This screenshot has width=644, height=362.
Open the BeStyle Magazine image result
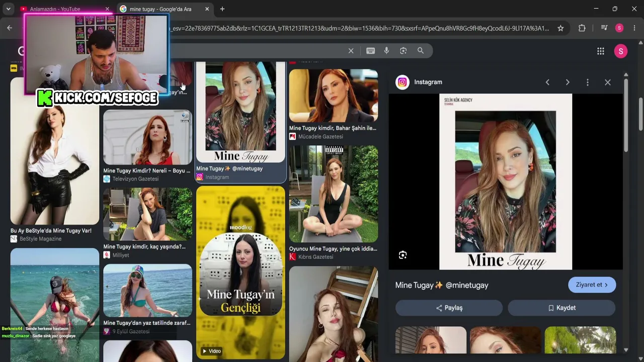pyautogui.click(x=55, y=151)
